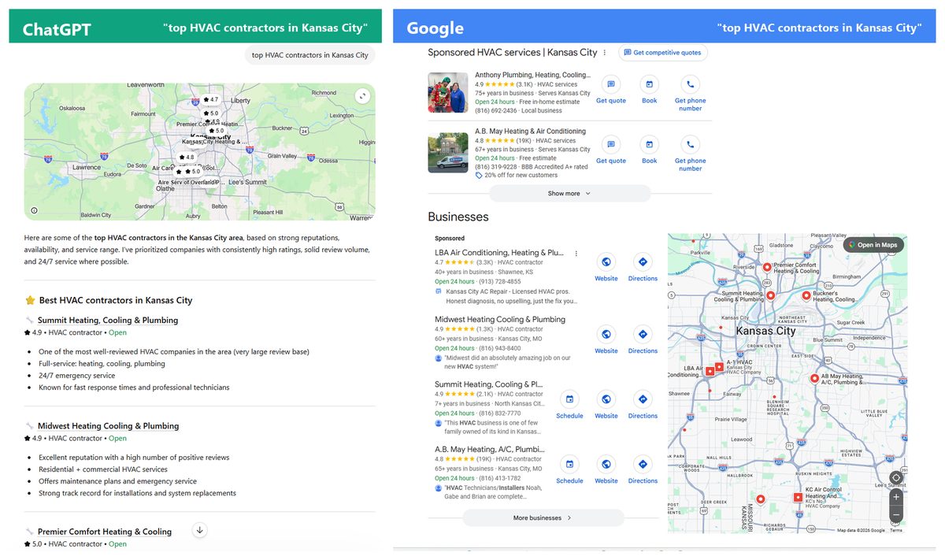
Task: Open LBA Air Conditioning, Heating listing title
Action: coord(499,253)
